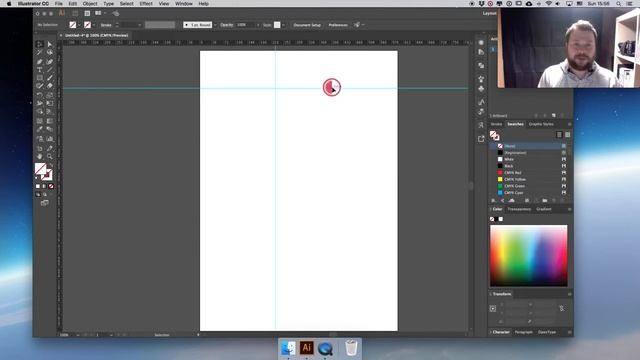Select the Type tool
Viewport: 640px width, 360px height.
[40, 70]
